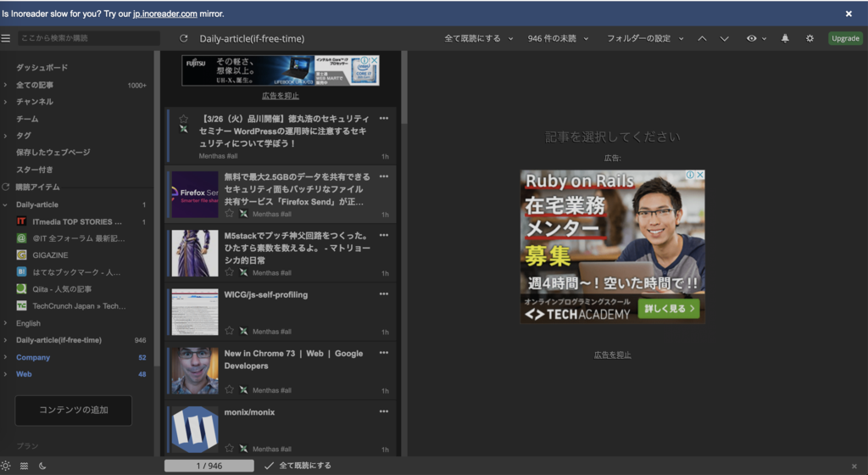Expand the タグ section

5,136
